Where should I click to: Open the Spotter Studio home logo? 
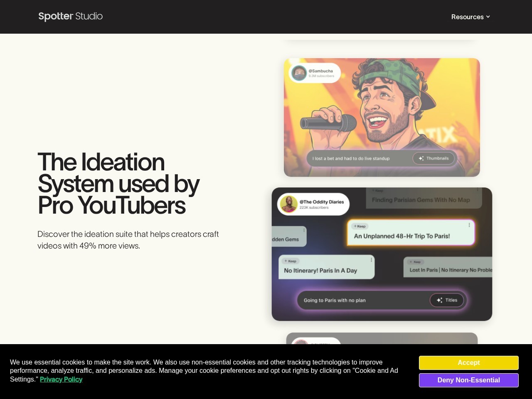click(71, 16)
